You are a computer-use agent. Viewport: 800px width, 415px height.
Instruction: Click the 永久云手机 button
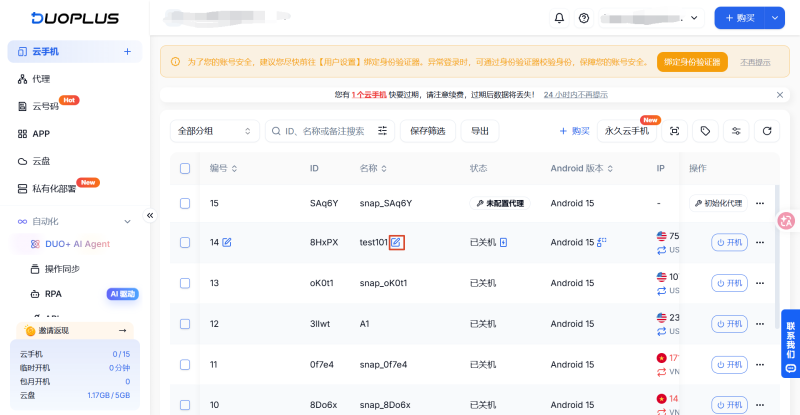[x=627, y=131]
